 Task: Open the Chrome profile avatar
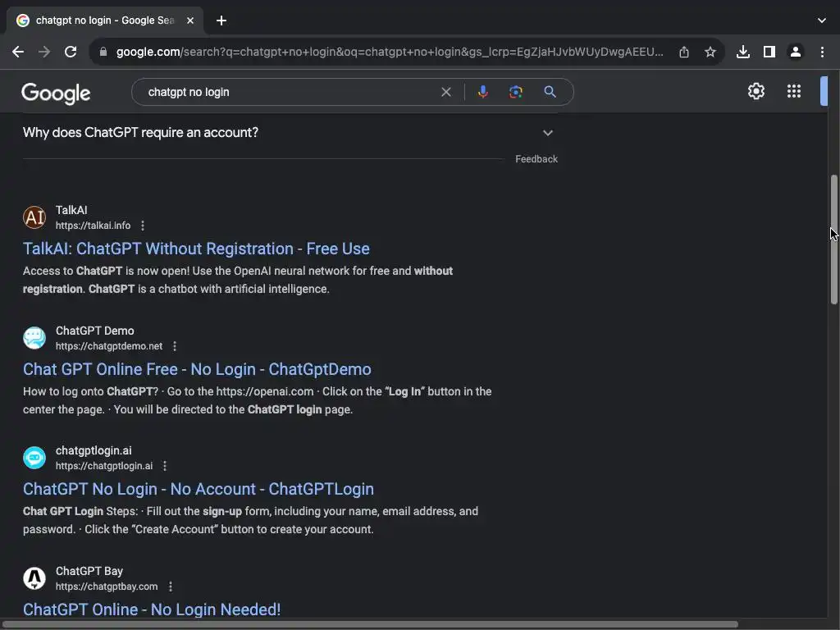pos(796,52)
